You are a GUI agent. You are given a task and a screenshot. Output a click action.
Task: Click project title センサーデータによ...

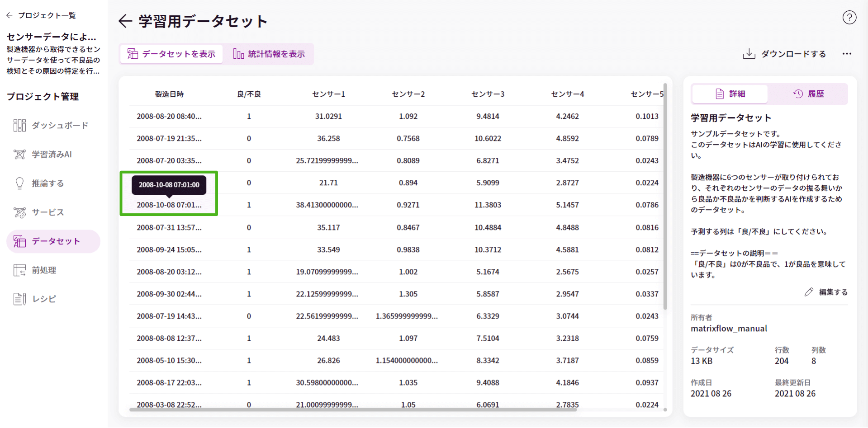[51, 37]
